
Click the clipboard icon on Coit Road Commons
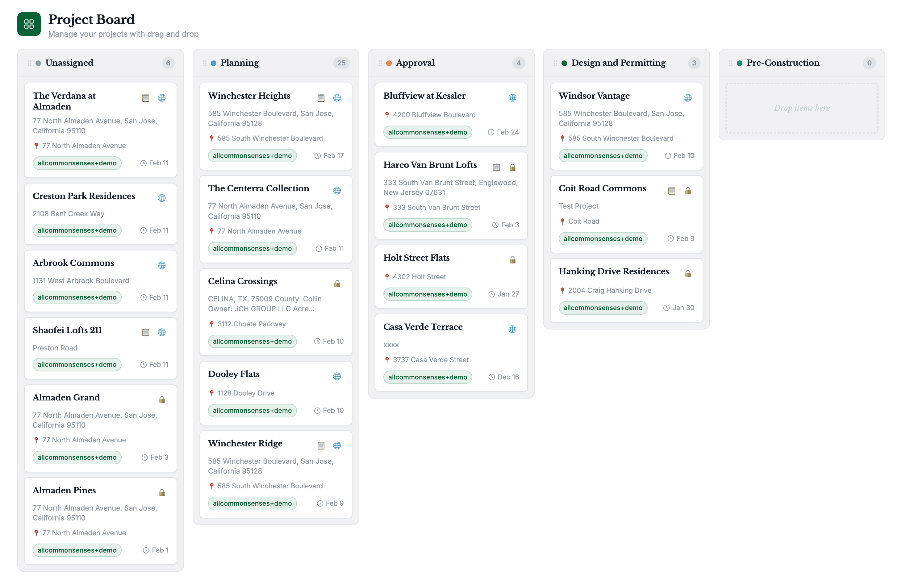tap(671, 191)
